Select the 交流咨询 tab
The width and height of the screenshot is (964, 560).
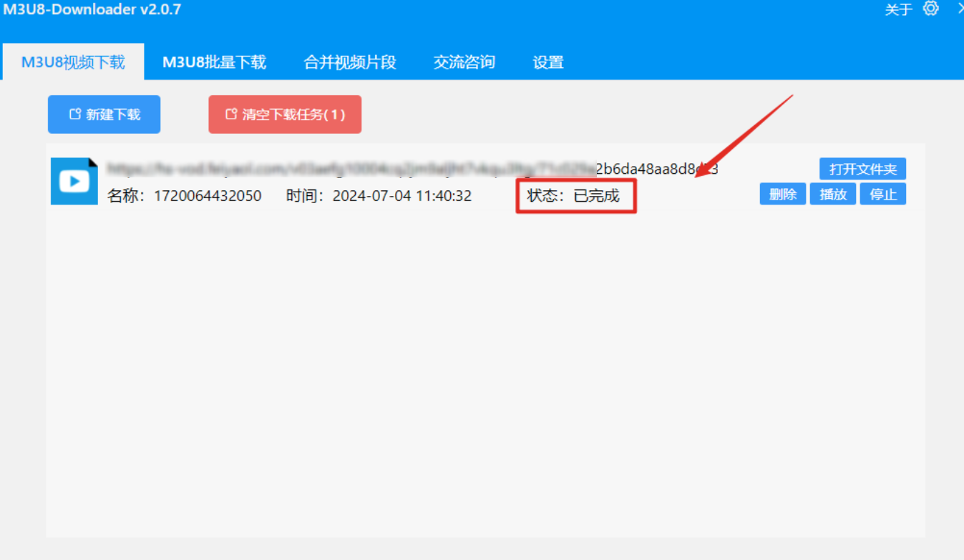pyautogui.click(x=464, y=62)
